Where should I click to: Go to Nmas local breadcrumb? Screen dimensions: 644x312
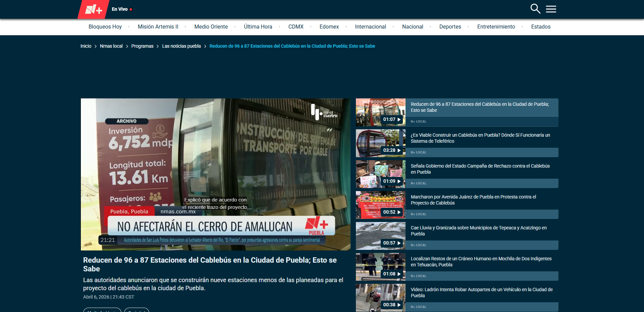[111, 46]
